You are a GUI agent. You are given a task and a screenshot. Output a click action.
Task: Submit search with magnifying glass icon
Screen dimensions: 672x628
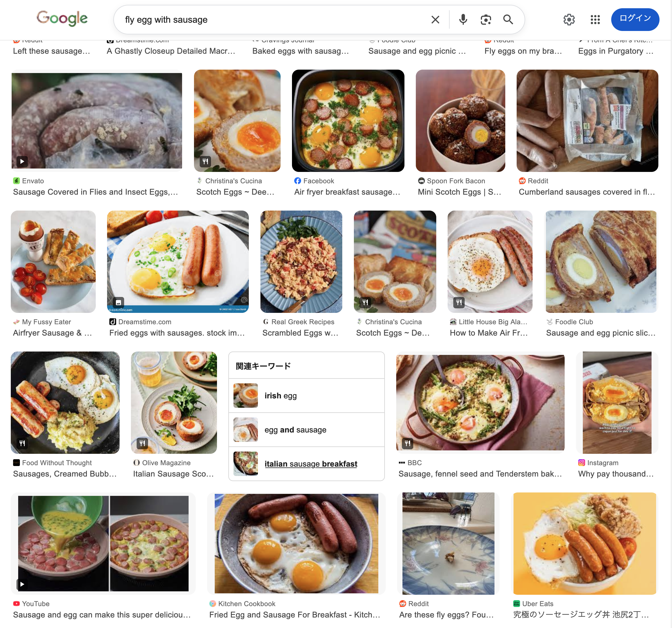(508, 20)
